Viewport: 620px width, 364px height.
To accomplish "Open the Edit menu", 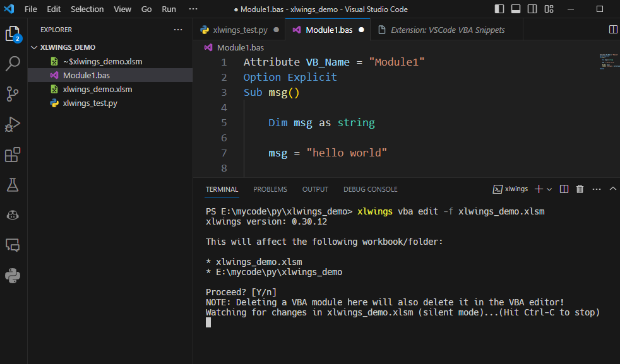I will coord(54,9).
